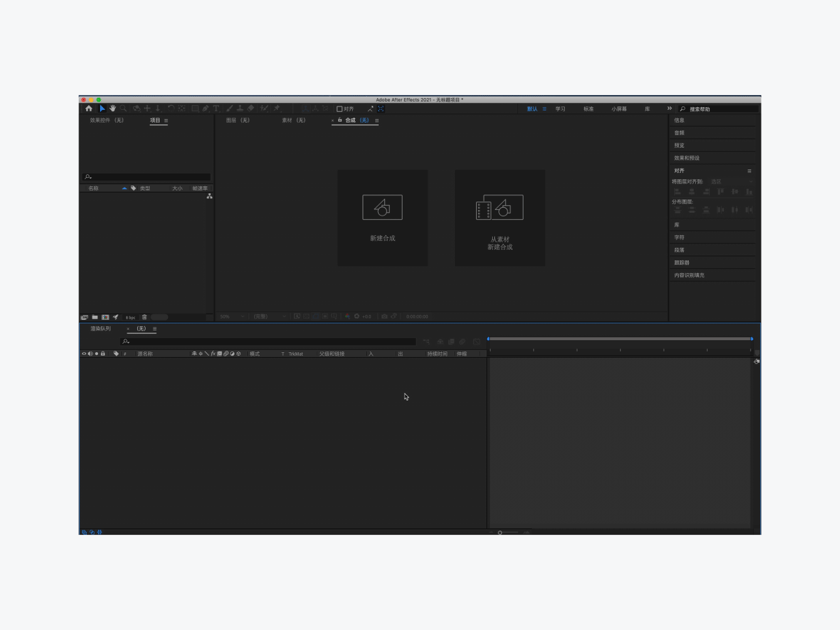Click the new composition icon in Project panel
This screenshot has height=630, width=840.
(x=106, y=317)
